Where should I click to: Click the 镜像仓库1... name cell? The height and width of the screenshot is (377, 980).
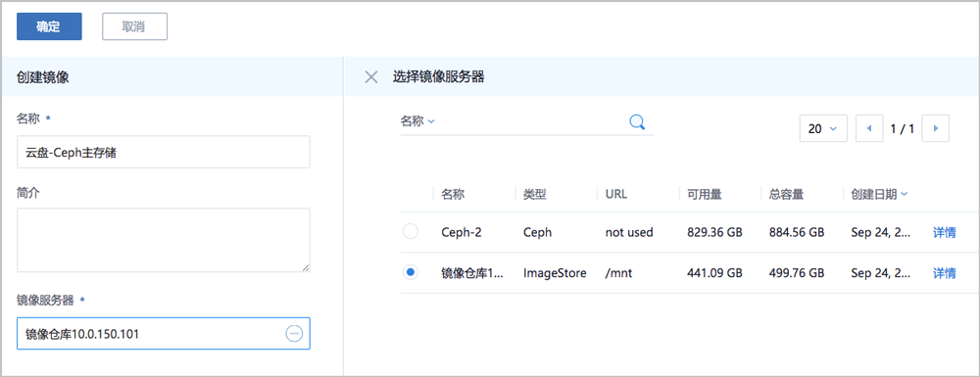(472, 273)
